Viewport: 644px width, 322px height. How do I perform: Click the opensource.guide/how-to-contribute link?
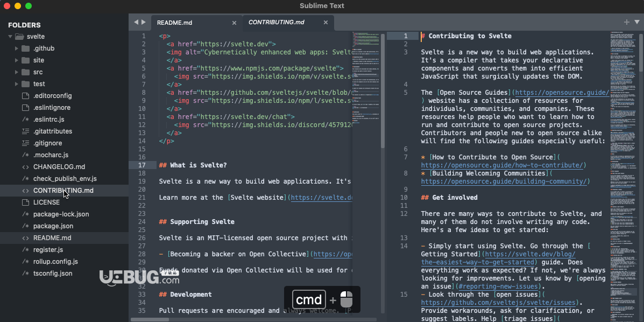tap(502, 165)
